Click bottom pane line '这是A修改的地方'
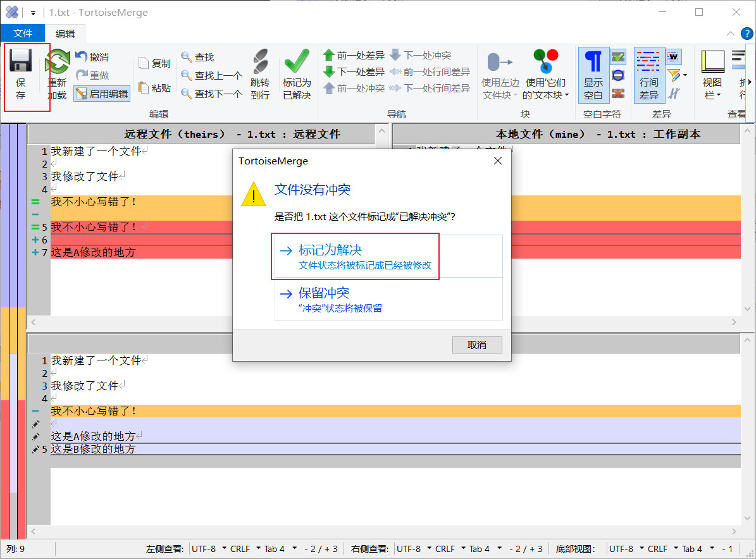The image size is (756, 559). (x=93, y=436)
